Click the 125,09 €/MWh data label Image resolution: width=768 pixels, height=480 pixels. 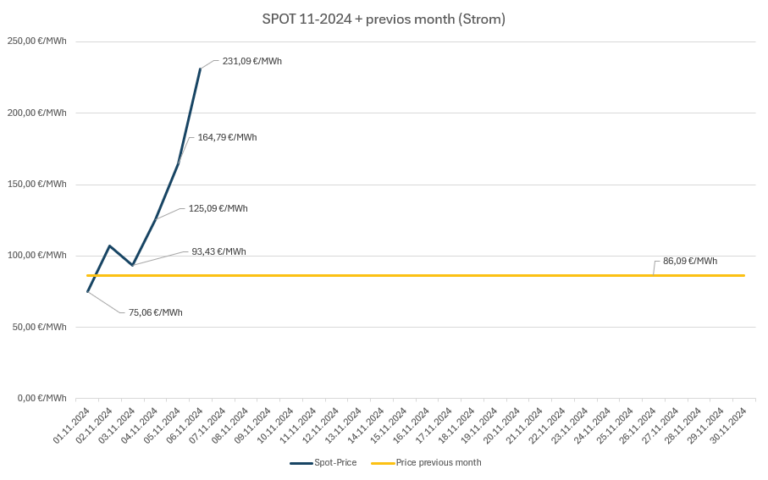(217, 209)
